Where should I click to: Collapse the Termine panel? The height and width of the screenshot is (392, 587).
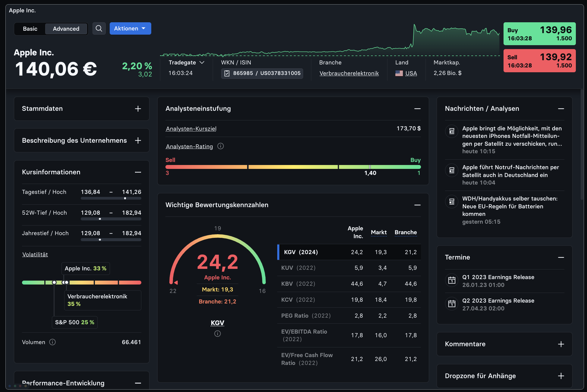[x=561, y=257]
